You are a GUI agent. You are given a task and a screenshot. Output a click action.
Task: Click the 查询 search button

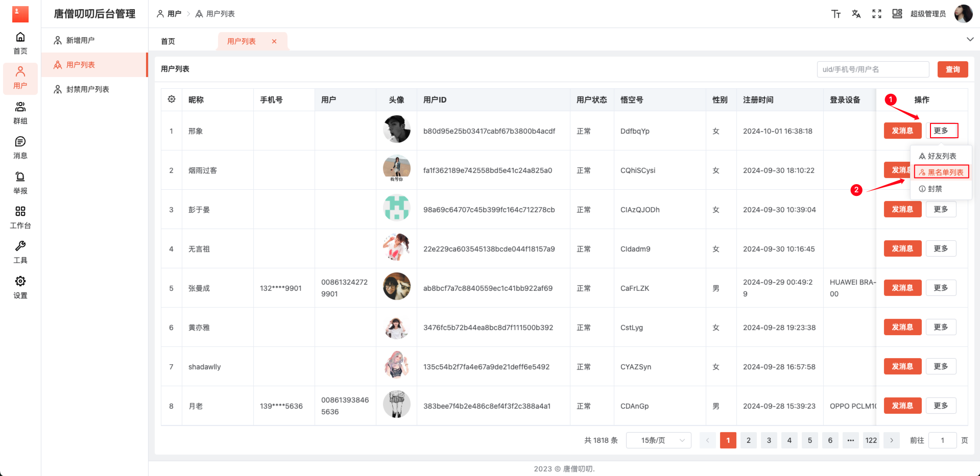[952, 69]
